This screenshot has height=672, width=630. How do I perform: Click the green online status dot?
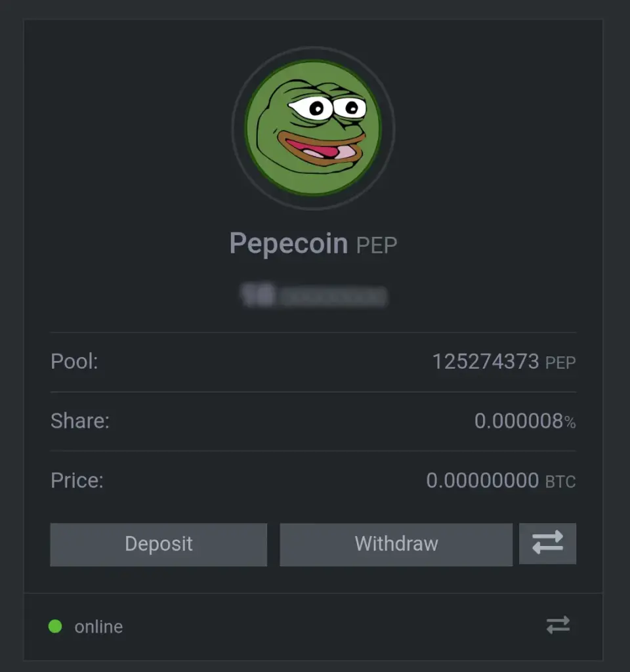[55, 626]
